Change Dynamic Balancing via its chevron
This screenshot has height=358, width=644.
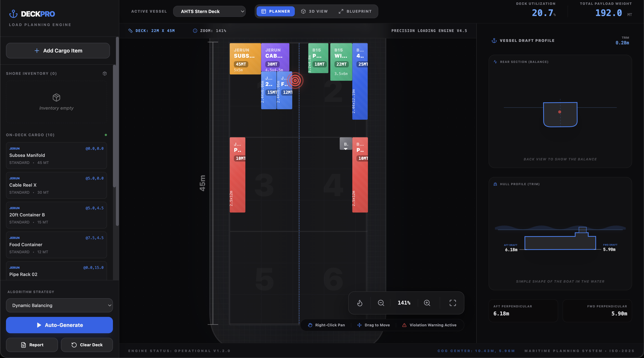(110, 305)
